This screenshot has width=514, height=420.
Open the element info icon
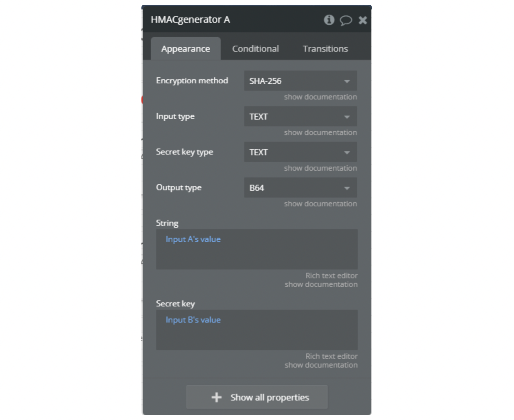tap(329, 20)
